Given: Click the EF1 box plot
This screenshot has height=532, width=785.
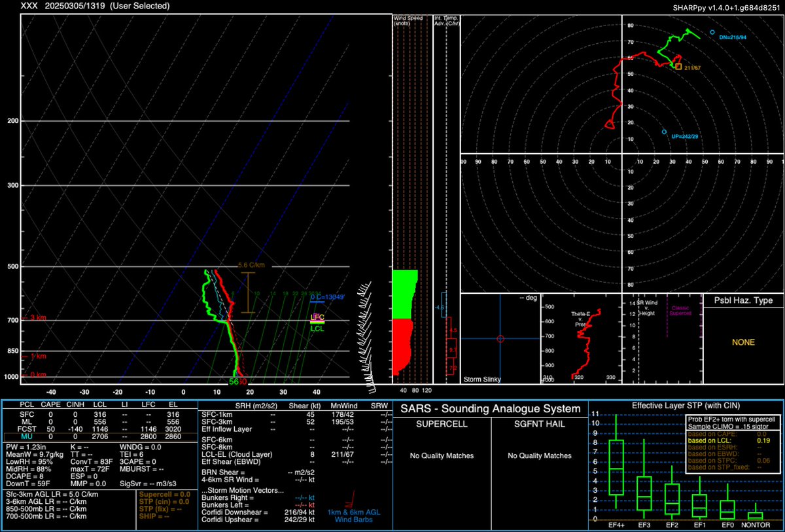Looking at the screenshot, I should [x=701, y=497].
